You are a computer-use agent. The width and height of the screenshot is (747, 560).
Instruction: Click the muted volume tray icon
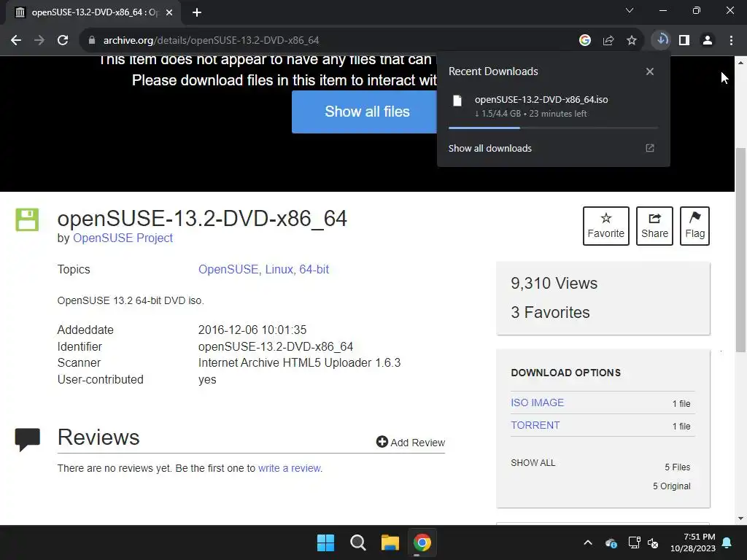tap(653, 542)
